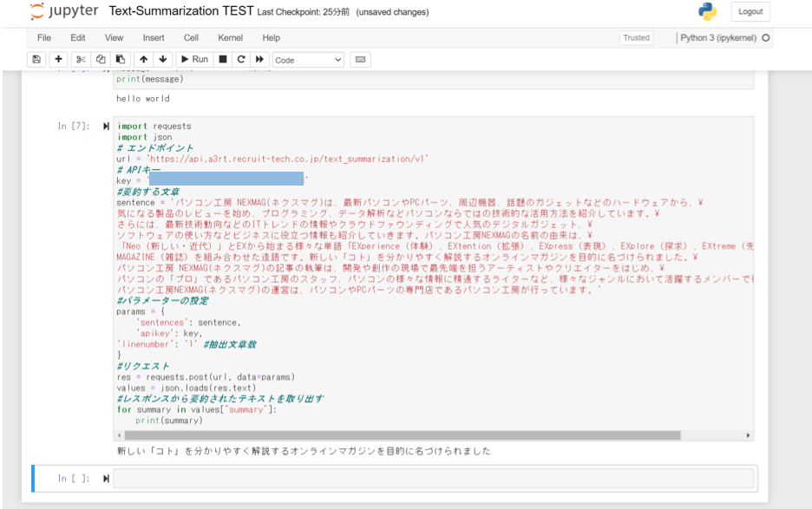Click inside the empty code cell input
Image resolution: width=812 pixels, height=509 pixels.
[x=434, y=479]
